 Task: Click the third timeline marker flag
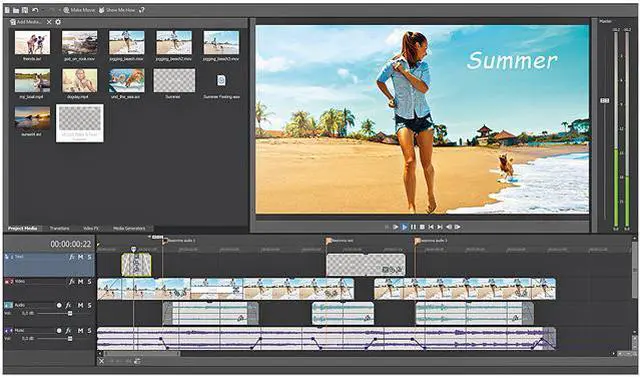pos(417,241)
